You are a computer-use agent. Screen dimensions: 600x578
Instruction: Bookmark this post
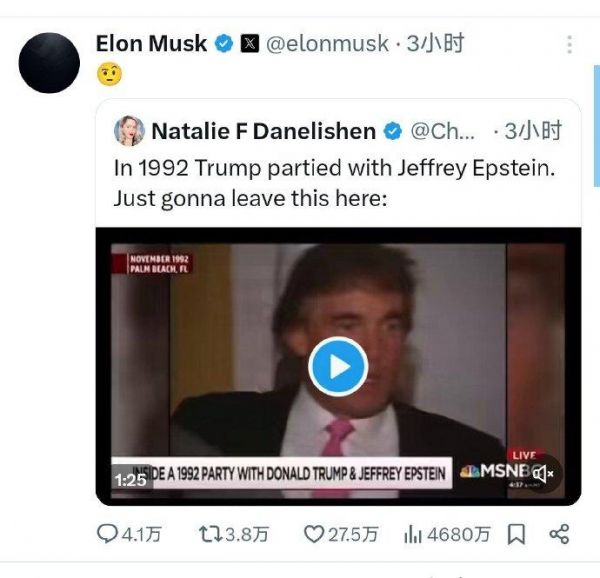516,534
